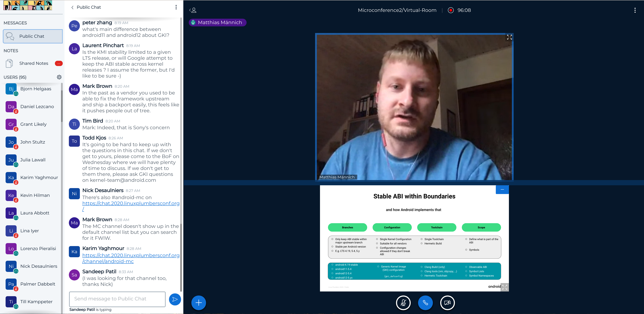Focus the Send message to Public Chat field
Screen dimensions: 644x314
point(117,299)
